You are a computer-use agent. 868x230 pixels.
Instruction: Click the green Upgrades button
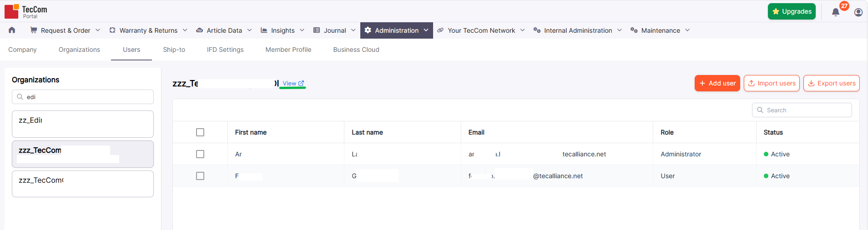[792, 11]
